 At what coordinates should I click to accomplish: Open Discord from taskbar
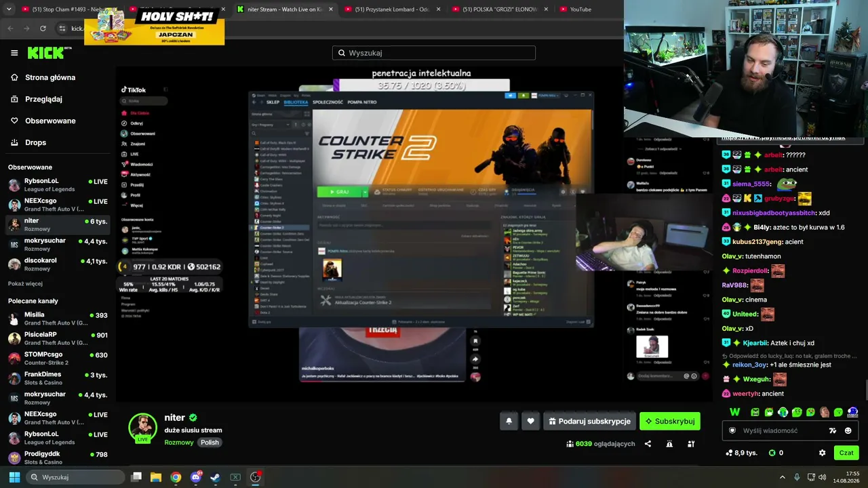click(x=196, y=477)
